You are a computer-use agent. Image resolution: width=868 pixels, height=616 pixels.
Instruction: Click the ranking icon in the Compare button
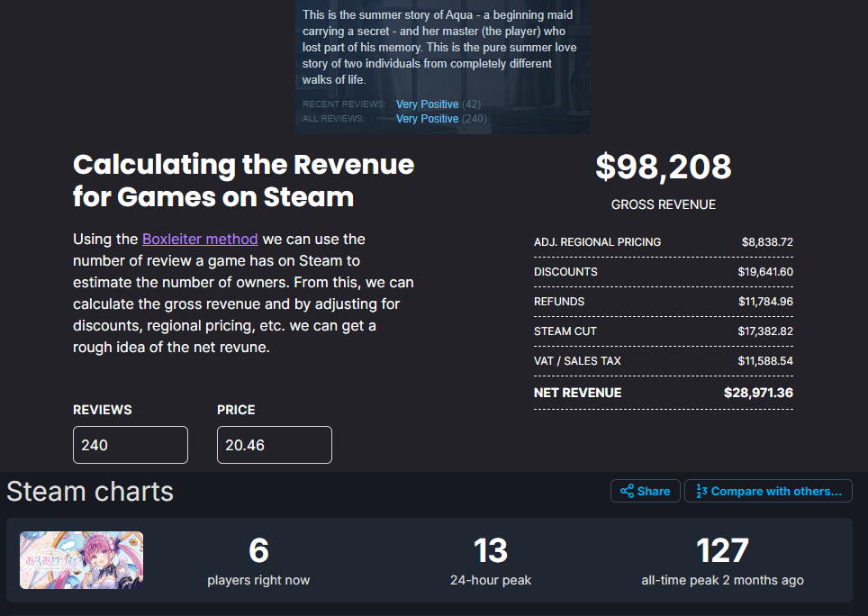click(701, 491)
